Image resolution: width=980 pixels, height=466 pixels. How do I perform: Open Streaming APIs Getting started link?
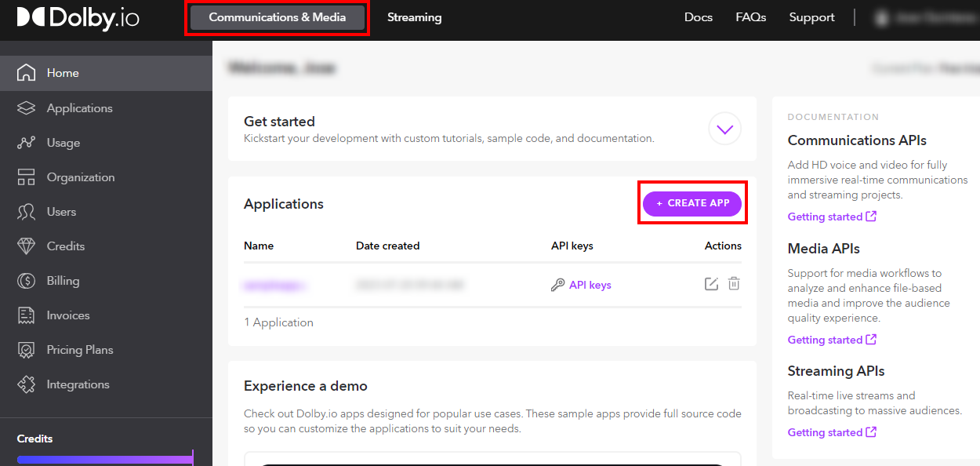831,432
